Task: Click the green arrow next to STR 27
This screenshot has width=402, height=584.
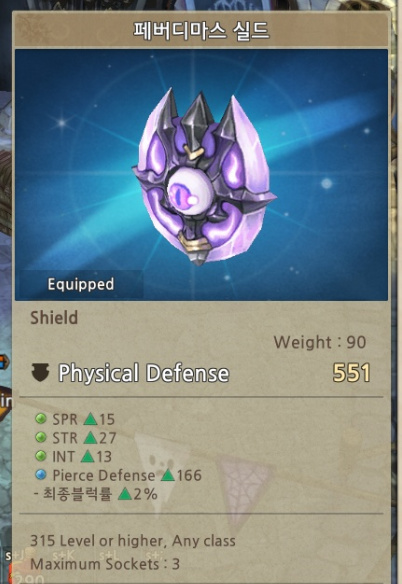Action: pos(90,438)
